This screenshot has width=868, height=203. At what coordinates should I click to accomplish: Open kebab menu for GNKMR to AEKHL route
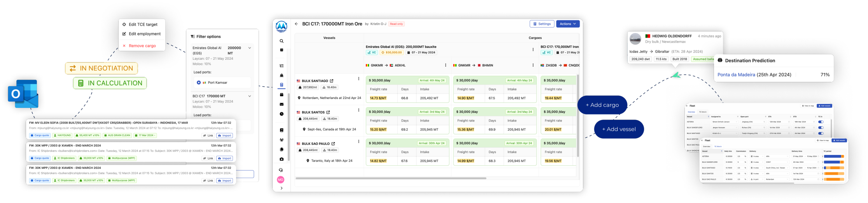[x=446, y=65]
